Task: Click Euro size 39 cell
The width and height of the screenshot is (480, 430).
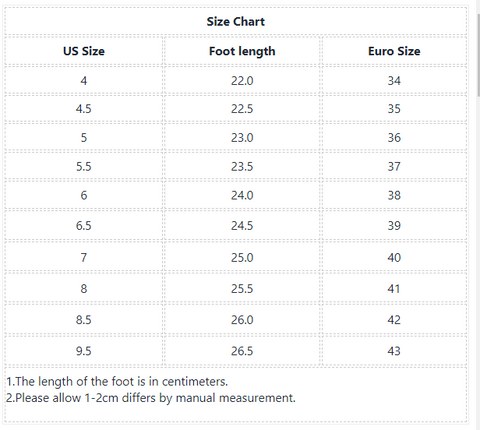Action: click(x=394, y=225)
